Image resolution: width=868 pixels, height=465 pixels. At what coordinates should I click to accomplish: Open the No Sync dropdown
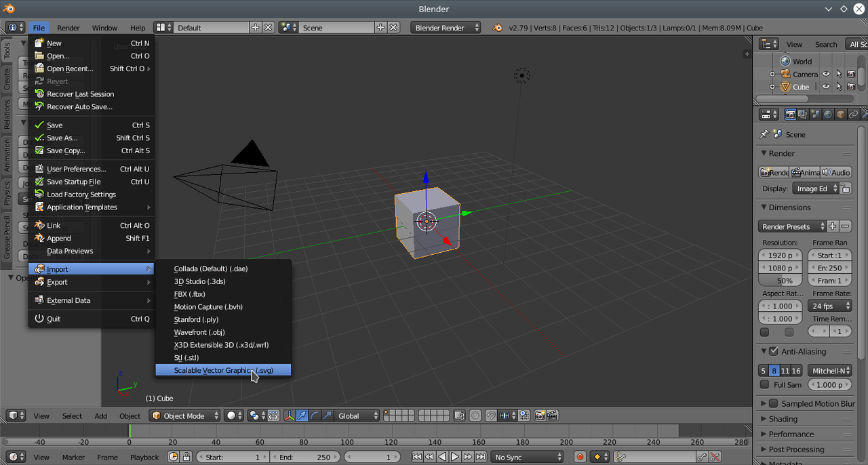(528, 457)
